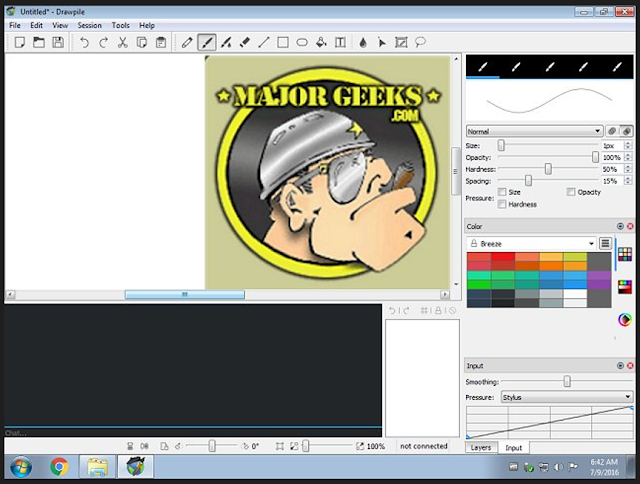Select the Eraser tool
Viewport: 640px width, 484px height.
[x=245, y=42]
